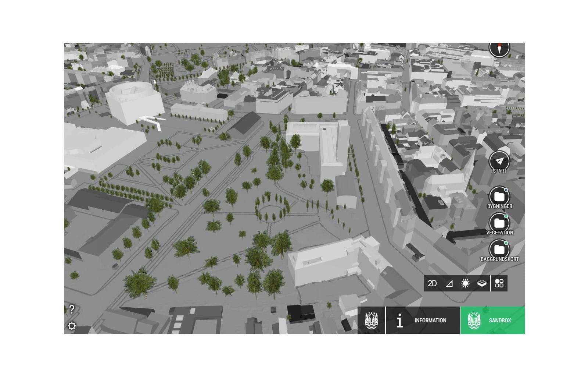Image resolution: width=588 pixels, height=368 pixels.
Task: Click the city crest logo in dark panel
Action: click(371, 321)
